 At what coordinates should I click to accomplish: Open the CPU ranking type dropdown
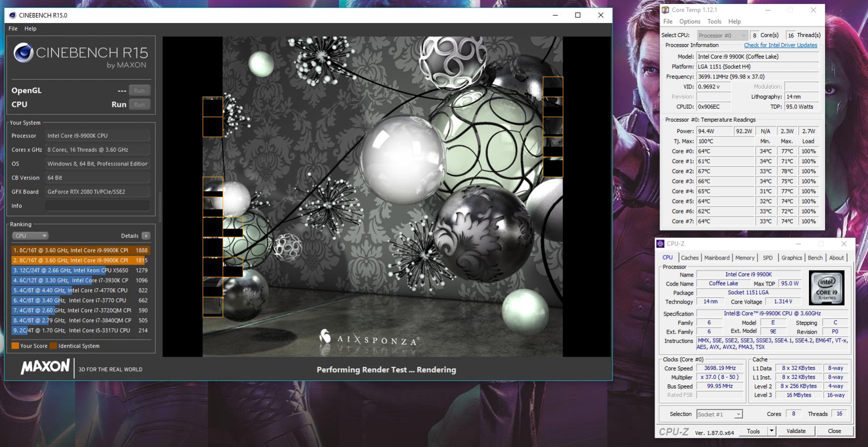30,236
